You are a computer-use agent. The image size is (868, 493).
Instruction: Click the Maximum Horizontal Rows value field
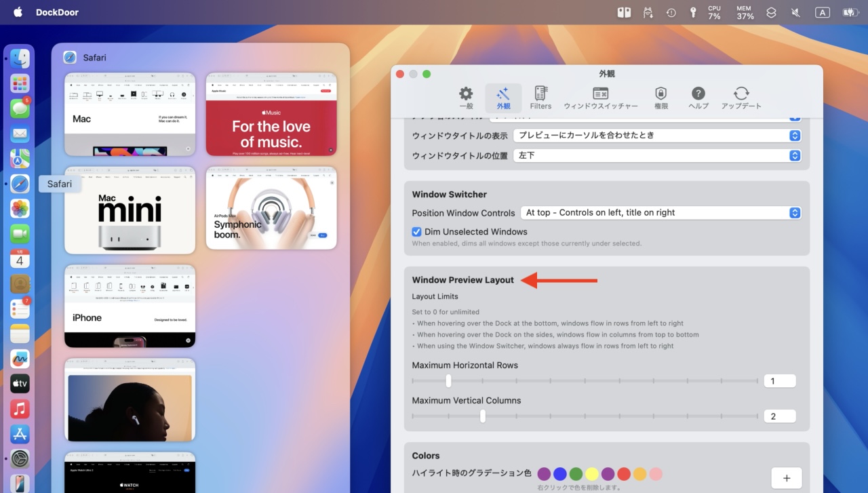click(779, 381)
